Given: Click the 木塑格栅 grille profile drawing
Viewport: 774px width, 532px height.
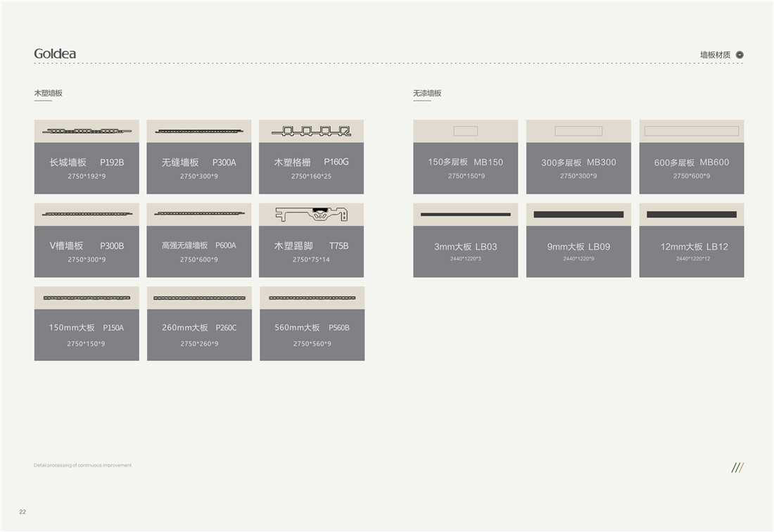Looking at the screenshot, I should click(x=311, y=132).
